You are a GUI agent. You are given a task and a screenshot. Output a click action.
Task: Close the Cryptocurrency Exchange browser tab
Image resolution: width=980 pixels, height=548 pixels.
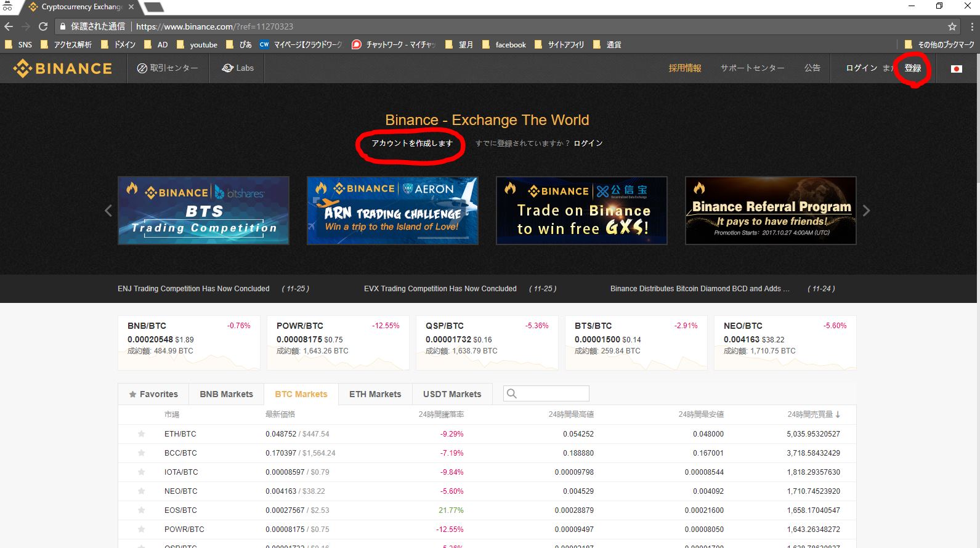click(131, 7)
